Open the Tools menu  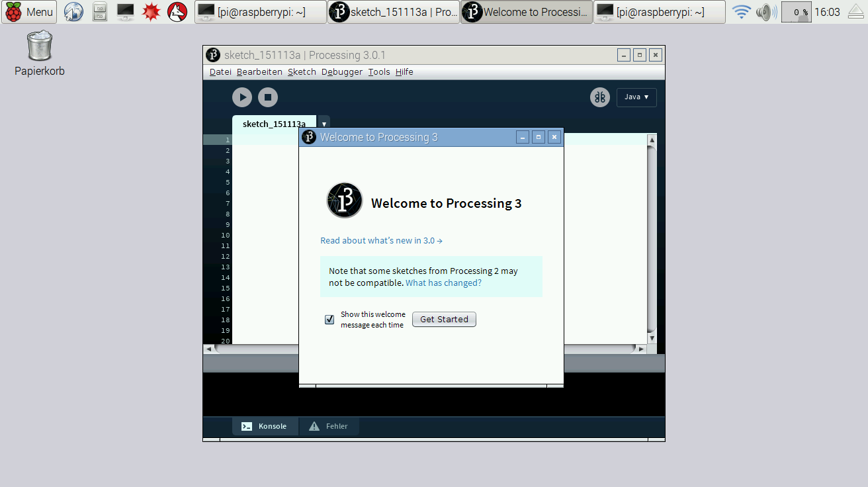pyautogui.click(x=379, y=72)
